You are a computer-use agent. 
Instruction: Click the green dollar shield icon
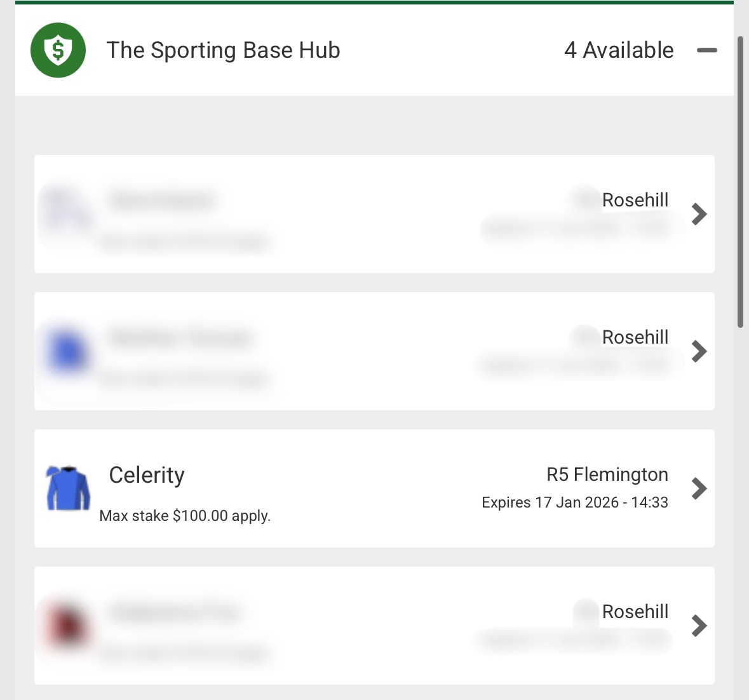(x=58, y=50)
